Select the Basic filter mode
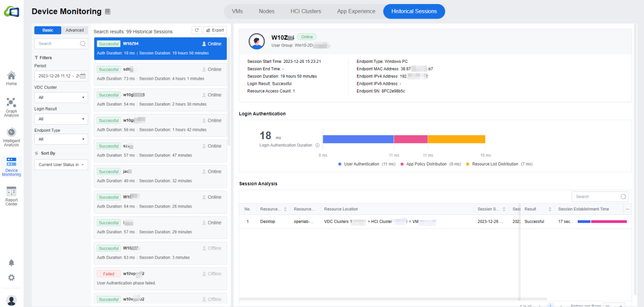This screenshot has width=644, height=307. pos(48,30)
